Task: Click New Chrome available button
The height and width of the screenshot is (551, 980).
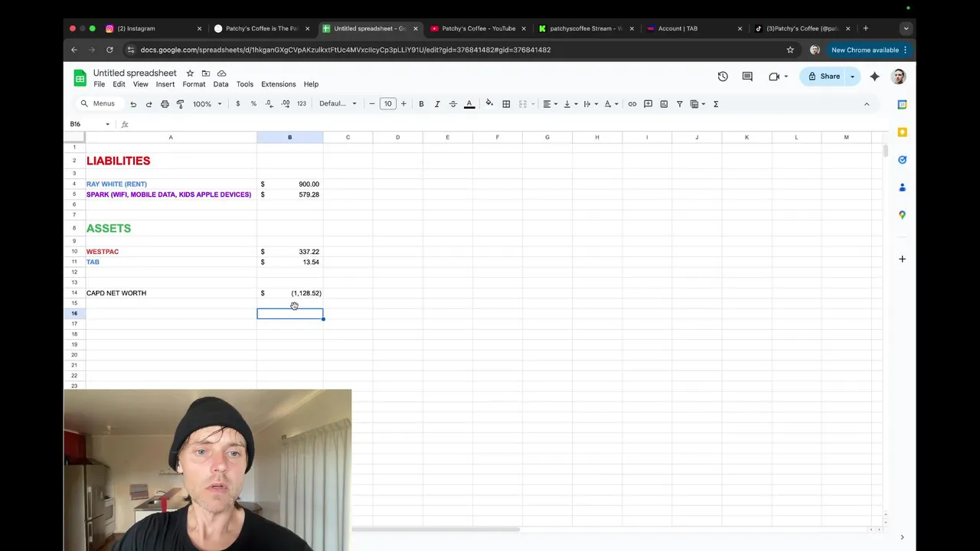Action: [x=869, y=50]
